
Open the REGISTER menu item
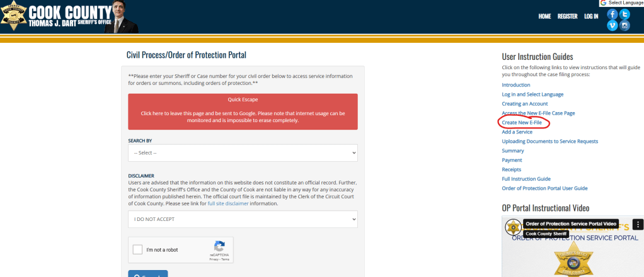(x=567, y=16)
